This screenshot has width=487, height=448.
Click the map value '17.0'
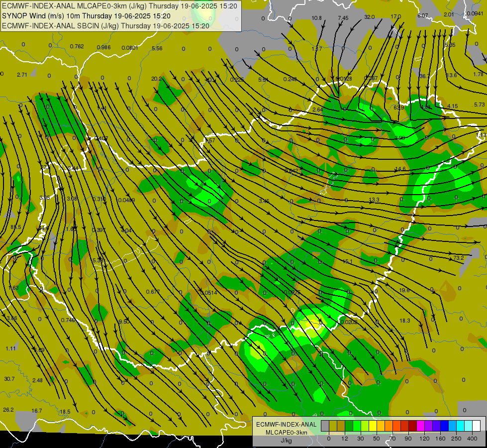(x=395, y=16)
